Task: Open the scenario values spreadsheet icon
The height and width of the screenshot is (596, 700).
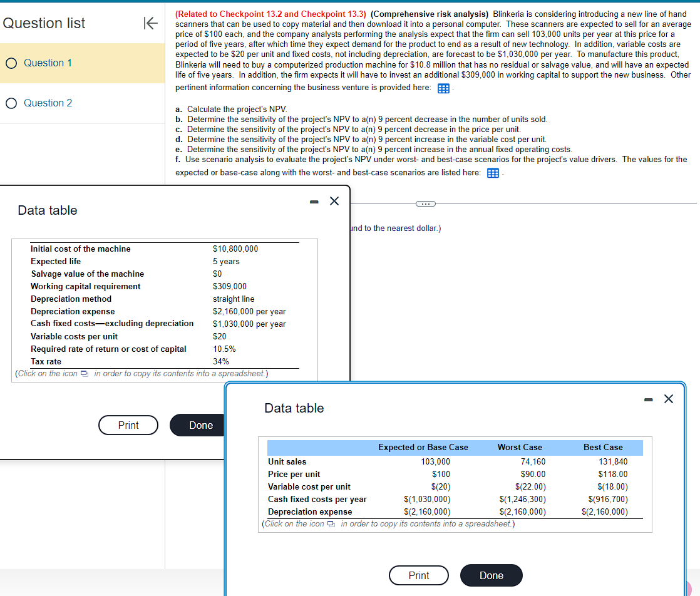Action: click(x=493, y=173)
